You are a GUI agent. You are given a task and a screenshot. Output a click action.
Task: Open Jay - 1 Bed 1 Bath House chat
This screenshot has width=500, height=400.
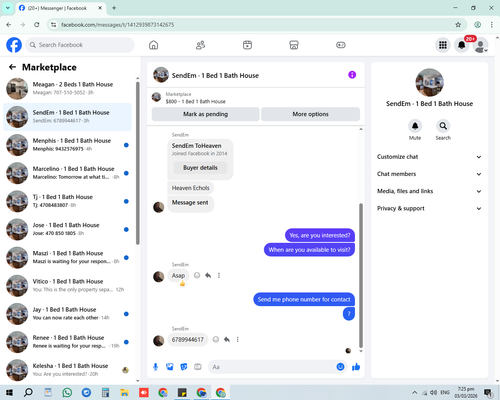[67, 314]
